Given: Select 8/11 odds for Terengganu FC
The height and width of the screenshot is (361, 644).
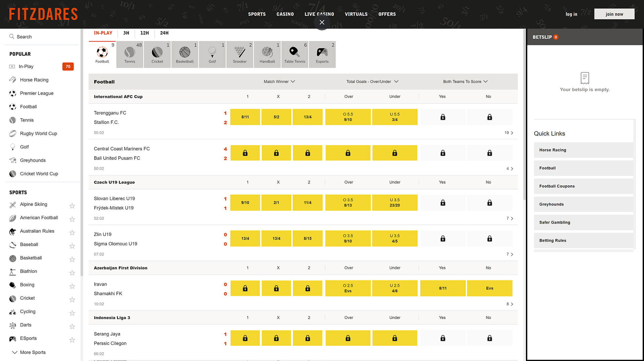Looking at the screenshot, I should pos(245,117).
